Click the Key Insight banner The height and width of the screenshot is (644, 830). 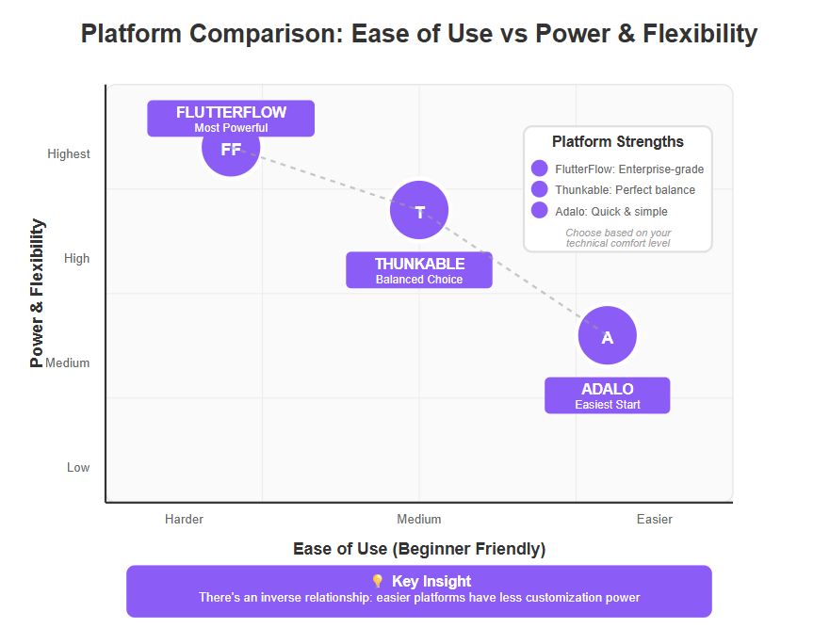(x=419, y=591)
